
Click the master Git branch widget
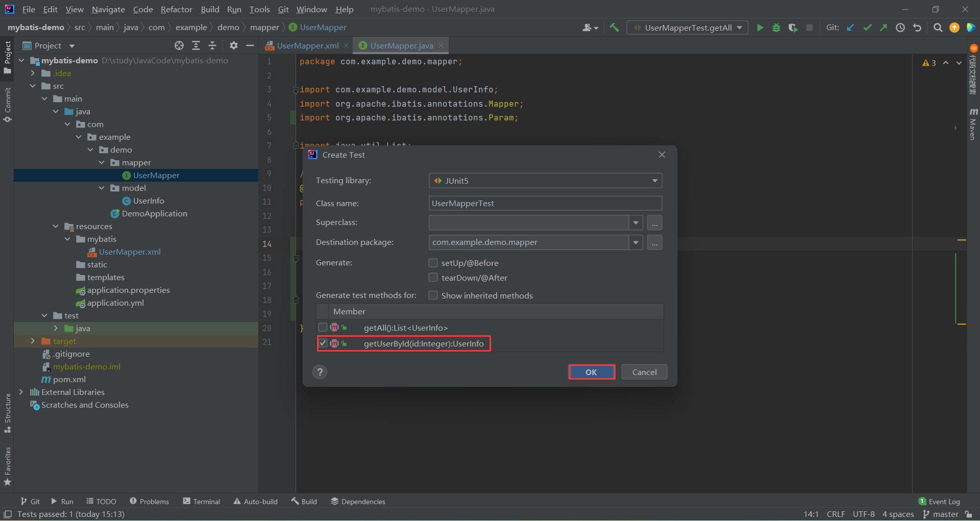941,514
